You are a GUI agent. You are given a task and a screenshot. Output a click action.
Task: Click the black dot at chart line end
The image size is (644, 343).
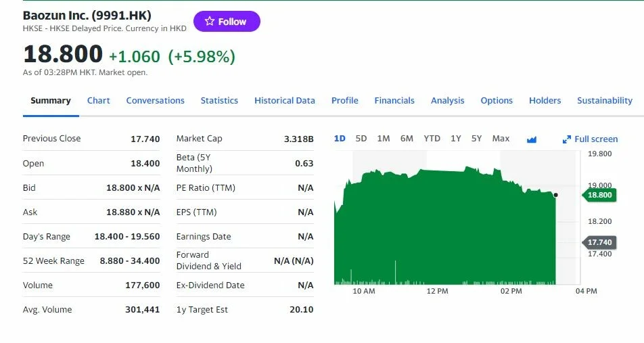coord(555,195)
